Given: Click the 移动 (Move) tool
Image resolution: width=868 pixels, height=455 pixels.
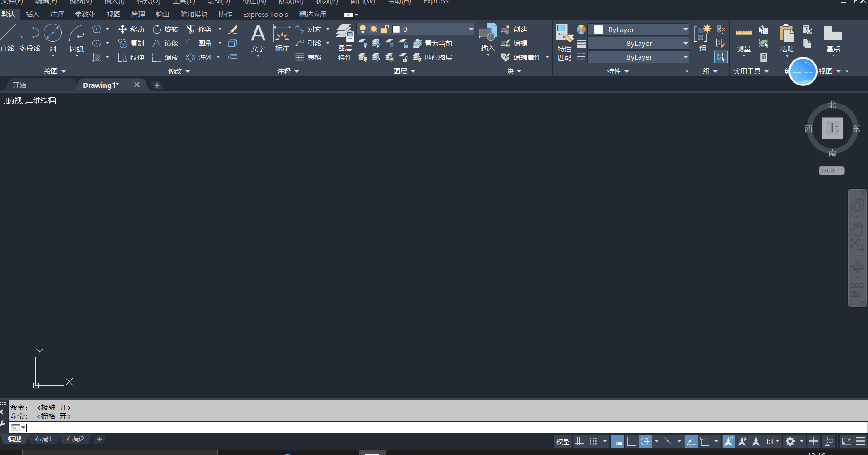Looking at the screenshot, I should (x=131, y=30).
